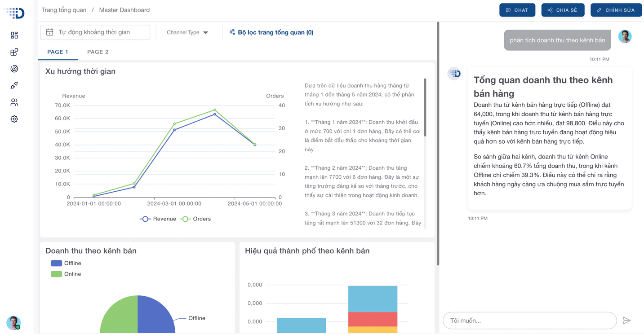Viewport: 644px width, 334px height.
Task: Toggle Offline in pie chart legend
Action: [x=66, y=264]
